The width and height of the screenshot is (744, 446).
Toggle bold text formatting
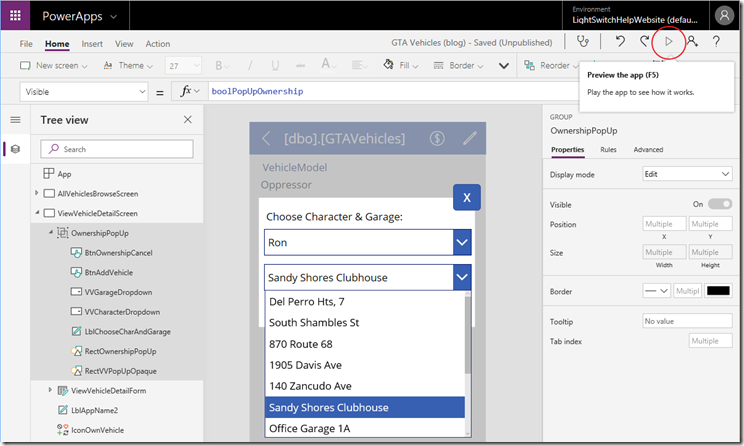point(222,65)
